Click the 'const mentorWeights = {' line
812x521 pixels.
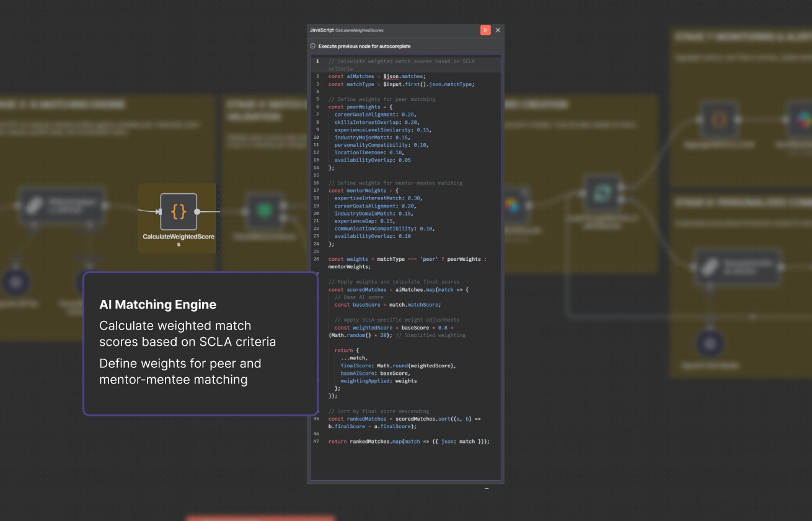click(x=364, y=191)
